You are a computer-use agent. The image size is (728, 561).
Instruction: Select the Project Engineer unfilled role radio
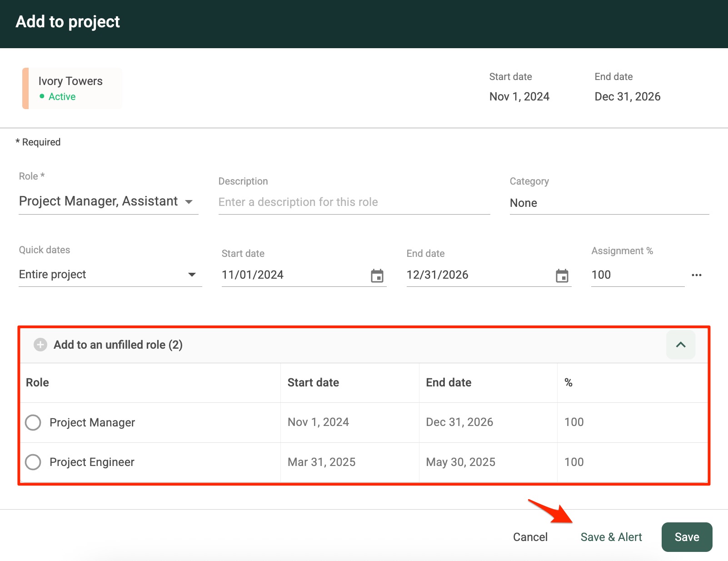pos(33,462)
